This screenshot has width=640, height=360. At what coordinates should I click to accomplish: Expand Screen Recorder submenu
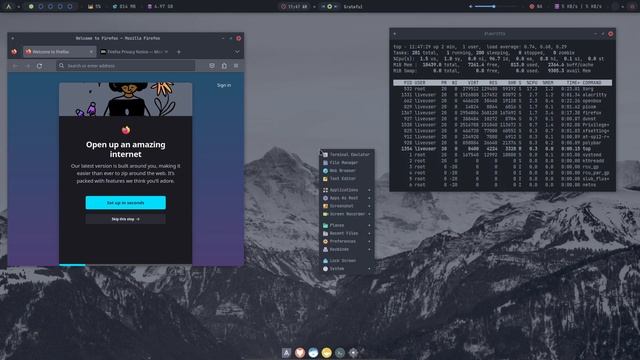(x=346, y=214)
